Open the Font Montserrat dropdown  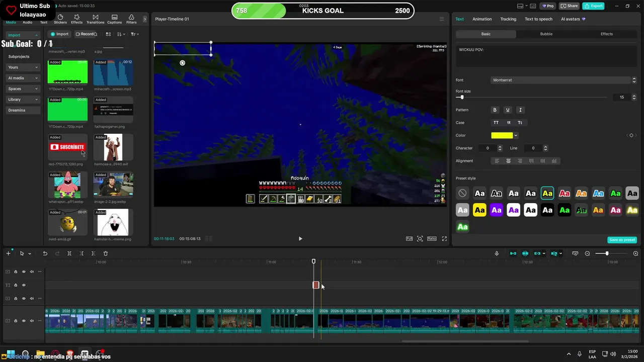pos(563,80)
